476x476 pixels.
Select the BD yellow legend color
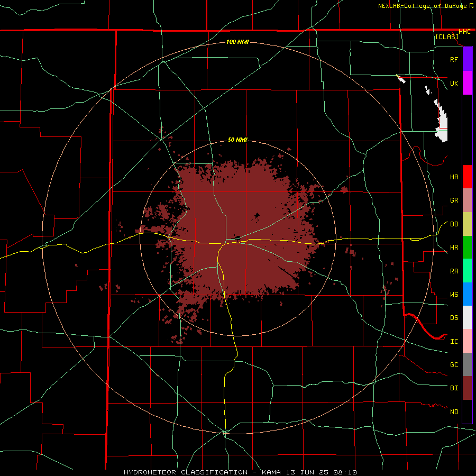(467, 224)
